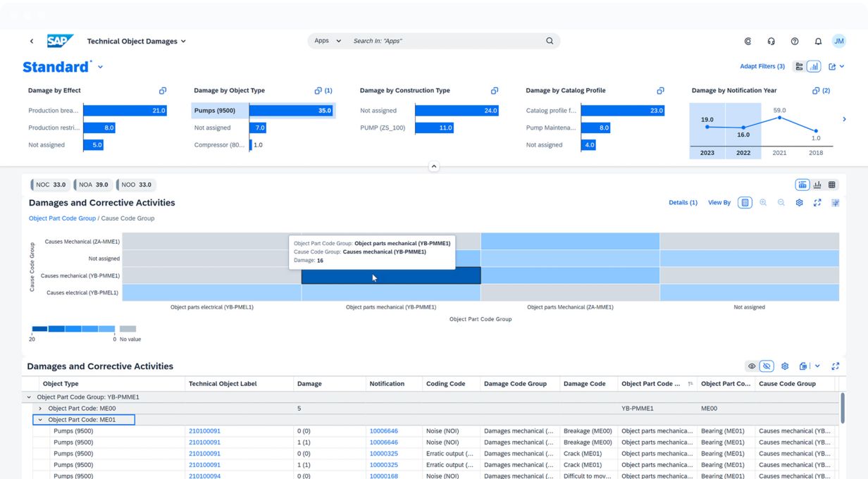Click the Adapt Filters (3) button
The height and width of the screenshot is (479, 868).
[x=762, y=67]
